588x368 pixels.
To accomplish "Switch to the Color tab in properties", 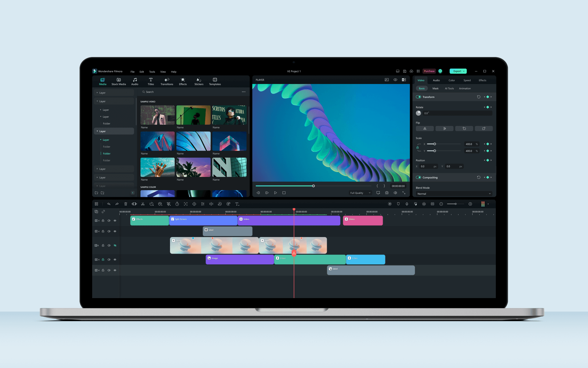I will click(x=450, y=80).
